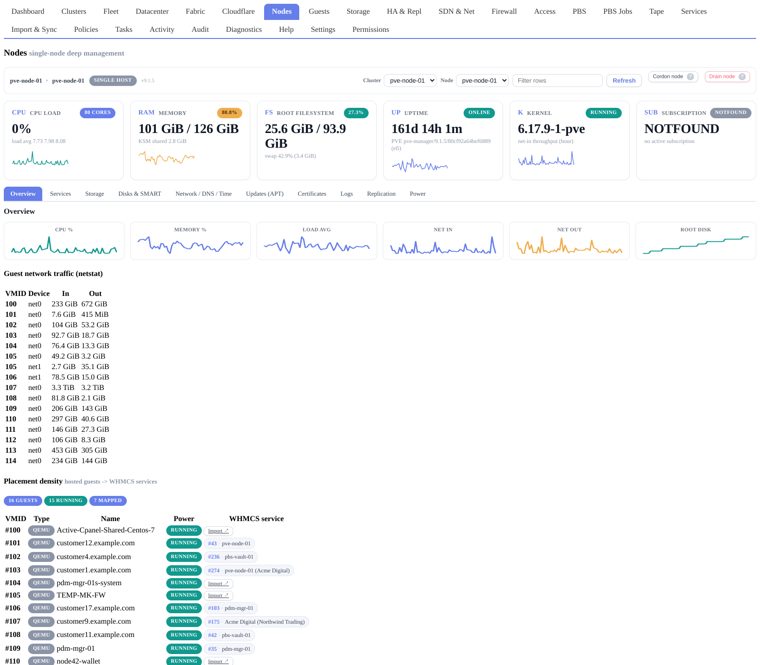Open WHMCS service #43 pve-node-01
Viewport: 760px width, 665px height.
[229, 543]
